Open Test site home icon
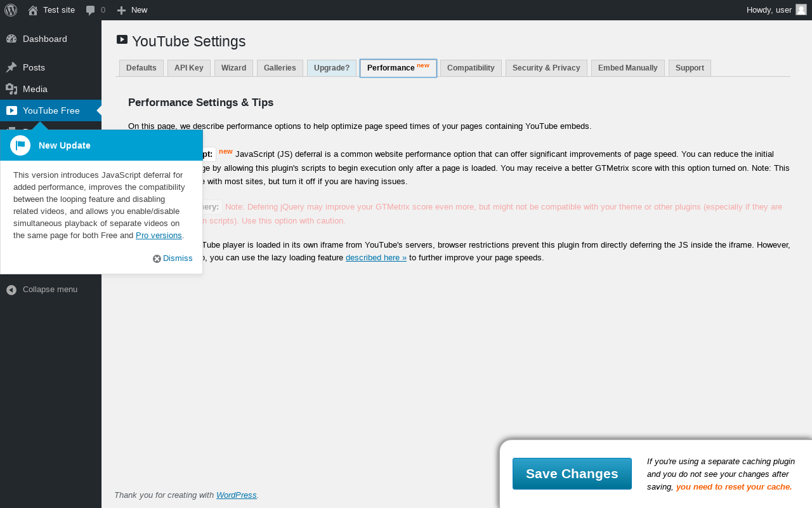This screenshot has height=508, width=812. tap(33, 10)
